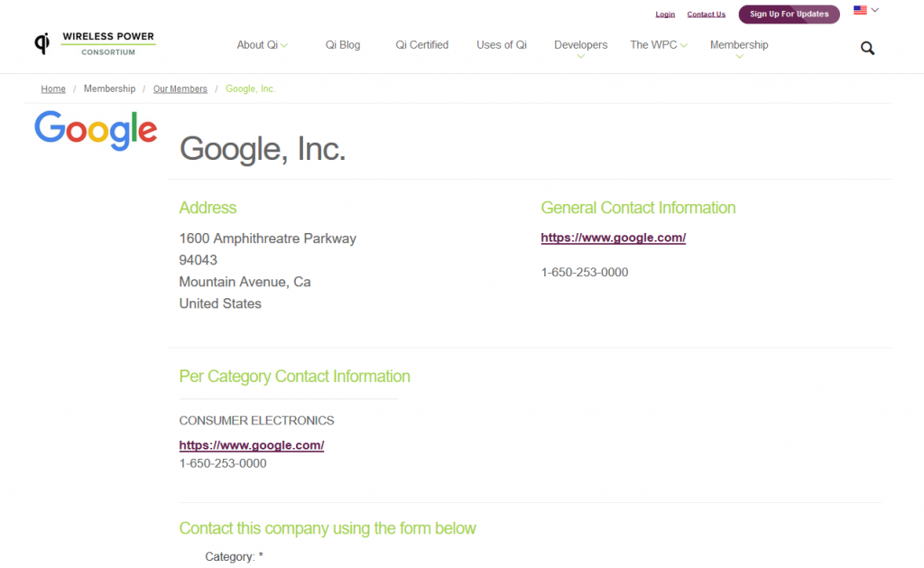Click the magnifying glass search icon

867,48
